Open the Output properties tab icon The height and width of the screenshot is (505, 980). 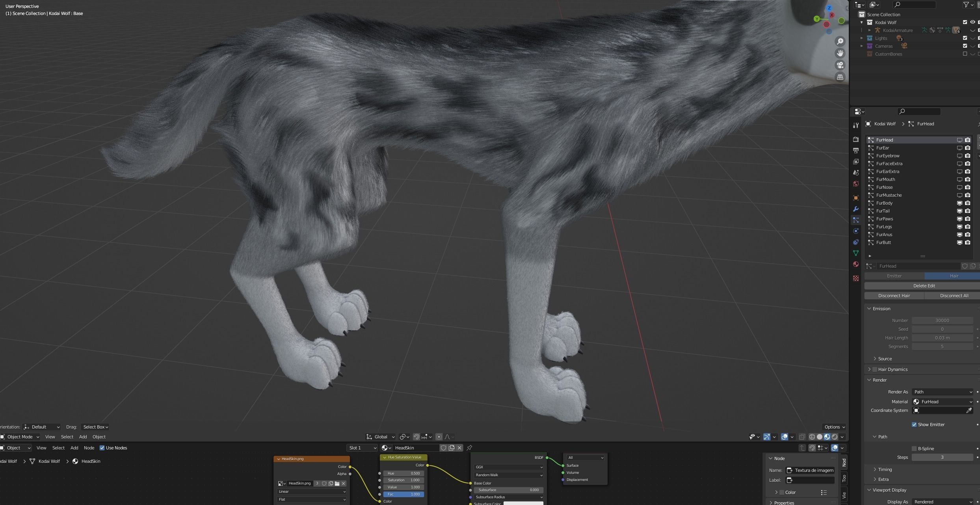click(x=855, y=151)
